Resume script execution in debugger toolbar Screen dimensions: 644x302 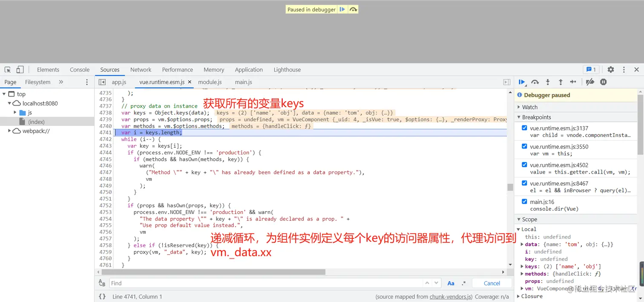coord(522,82)
